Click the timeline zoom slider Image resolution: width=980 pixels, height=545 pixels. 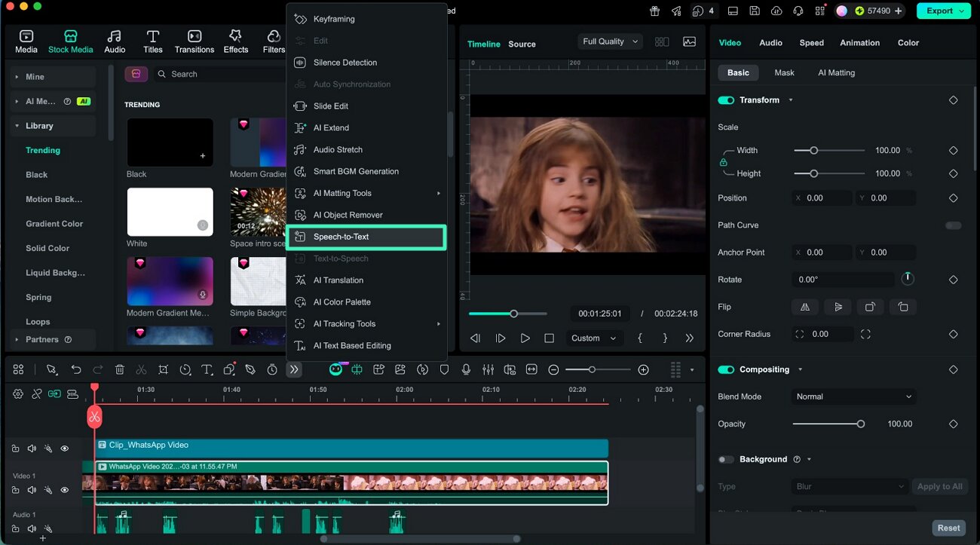[597, 369]
